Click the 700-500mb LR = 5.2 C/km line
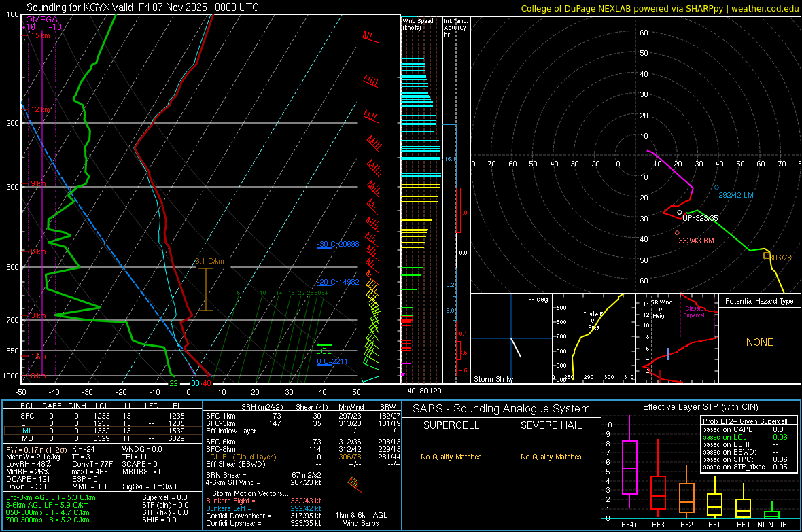 pyautogui.click(x=47, y=520)
